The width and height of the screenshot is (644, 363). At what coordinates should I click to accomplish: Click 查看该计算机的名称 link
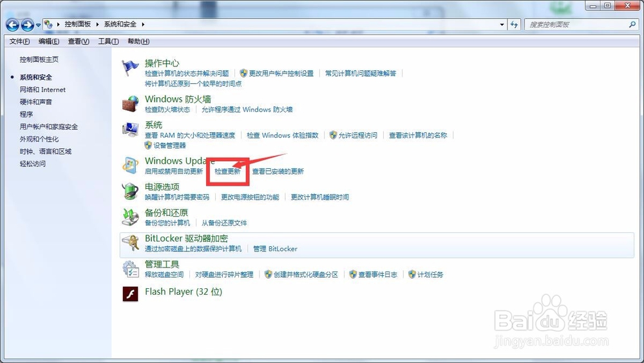click(418, 135)
